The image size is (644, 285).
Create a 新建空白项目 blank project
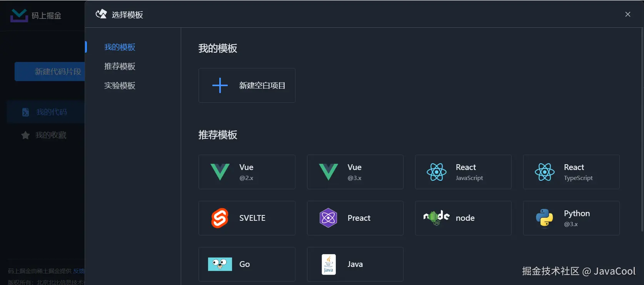coord(262,85)
